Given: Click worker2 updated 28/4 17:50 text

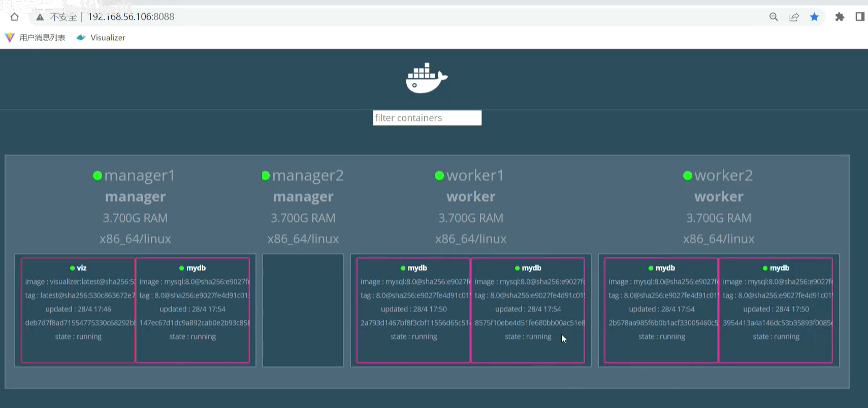Looking at the screenshot, I should point(776,309).
